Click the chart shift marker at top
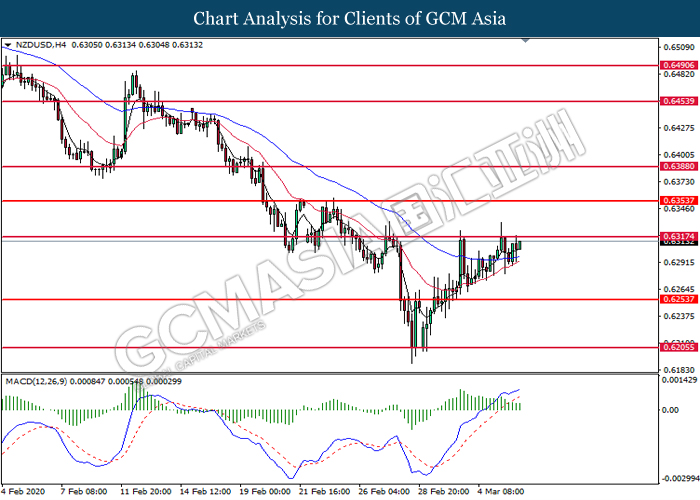 pyautogui.click(x=525, y=41)
